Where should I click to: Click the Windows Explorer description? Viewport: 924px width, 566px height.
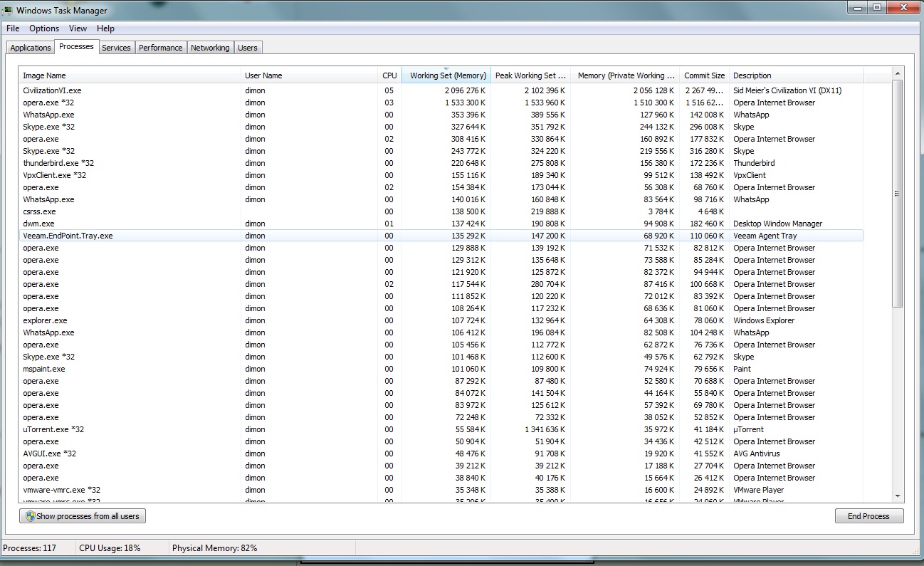[x=764, y=320]
